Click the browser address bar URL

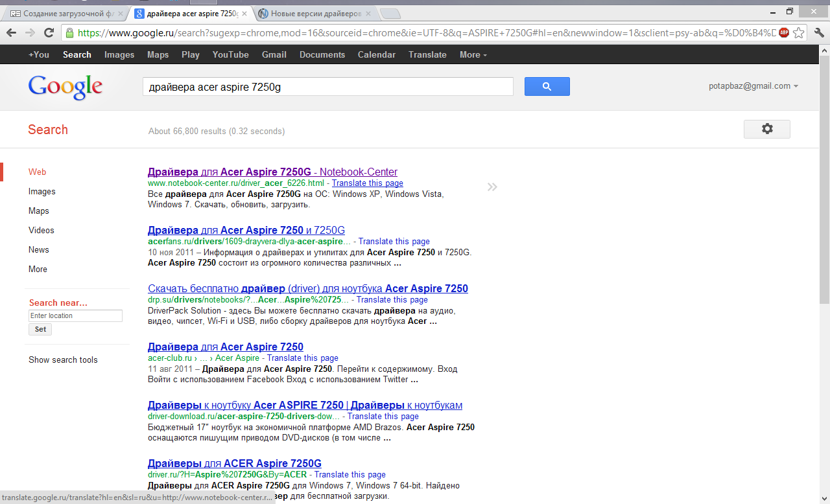pyautogui.click(x=426, y=32)
